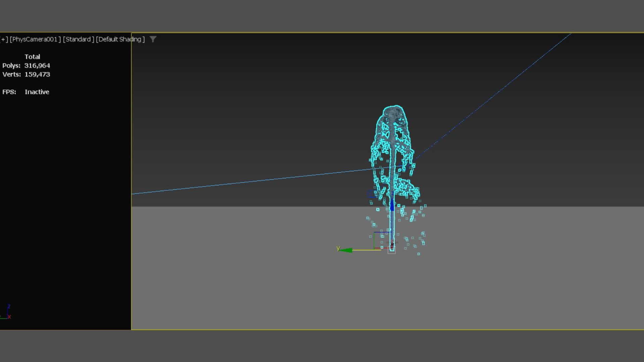
Task: Open the Default Shading per-view menu
Action: pyautogui.click(x=120, y=39)
